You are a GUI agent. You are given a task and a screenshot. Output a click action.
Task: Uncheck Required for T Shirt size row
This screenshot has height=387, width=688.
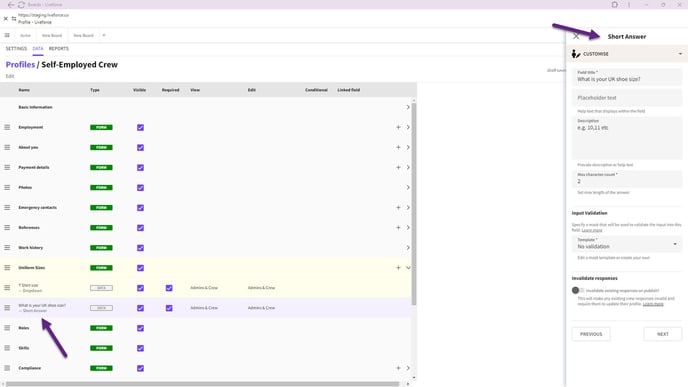169,288
